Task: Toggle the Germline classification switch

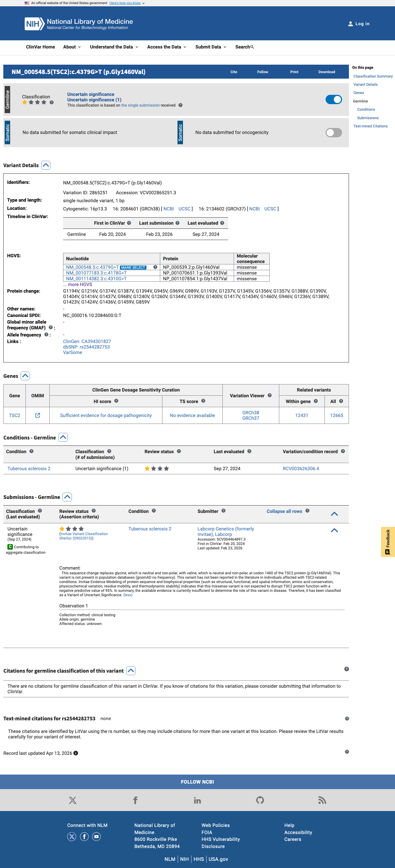Action: (x=334, y=100)
